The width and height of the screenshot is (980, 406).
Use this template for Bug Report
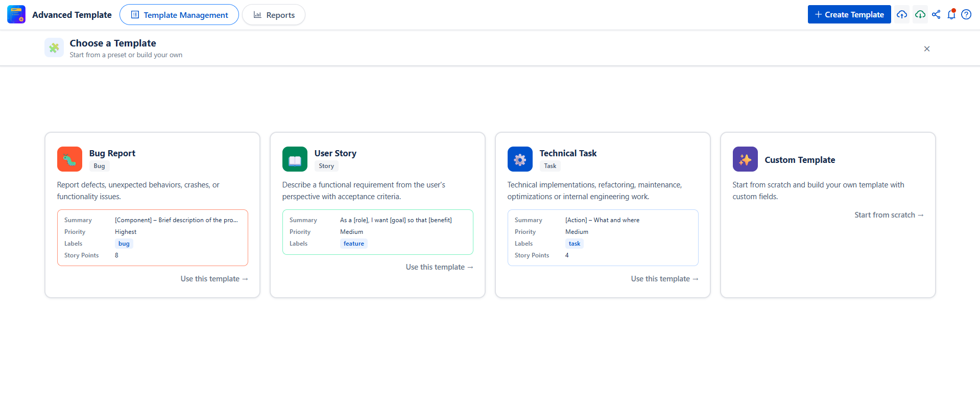click(214, 279)
